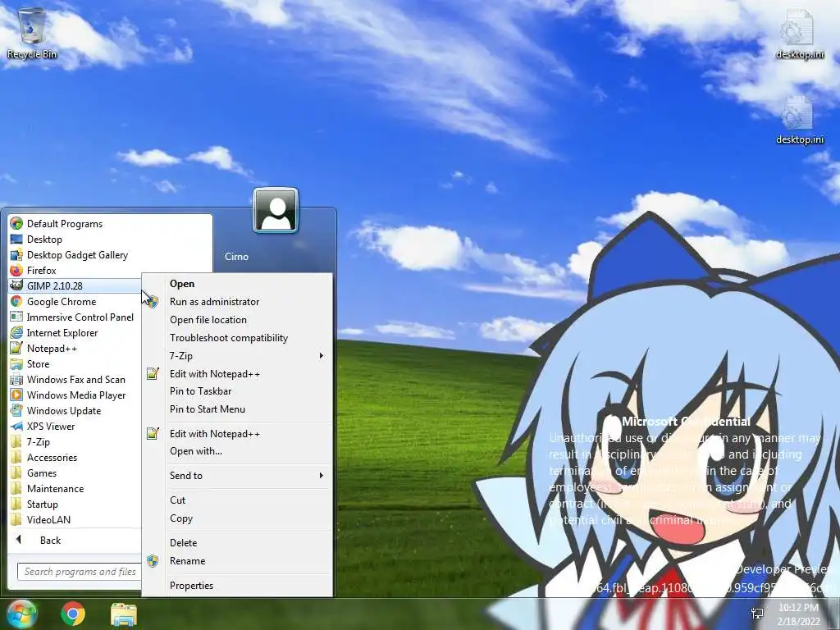Open Chrome from the taskbar
840x630 pixels.
pyautogui.click(x=73, y=614)
